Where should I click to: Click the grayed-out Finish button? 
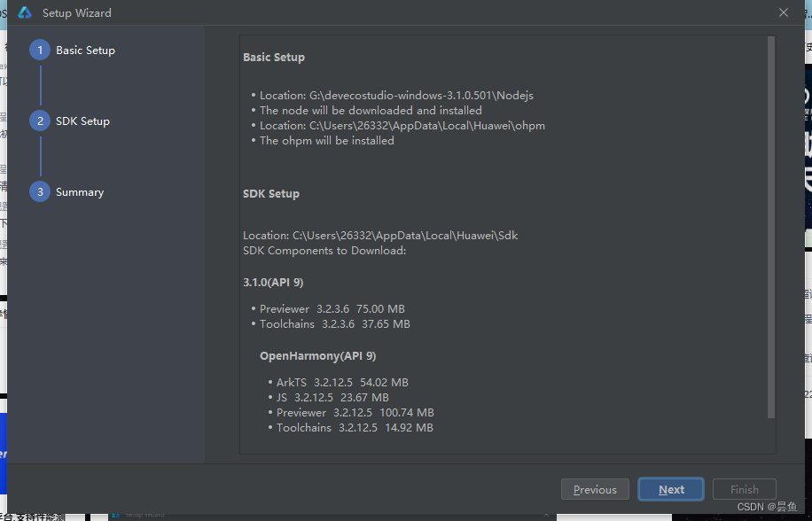point(744,489)
